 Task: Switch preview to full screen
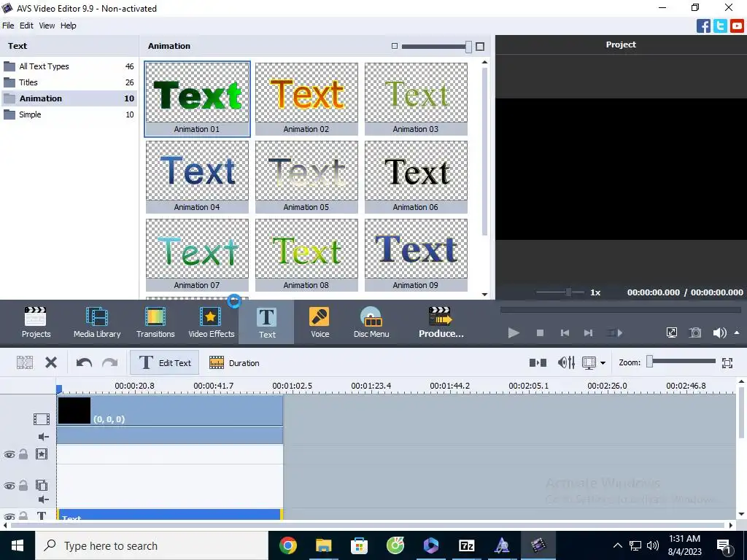(672, 332)
